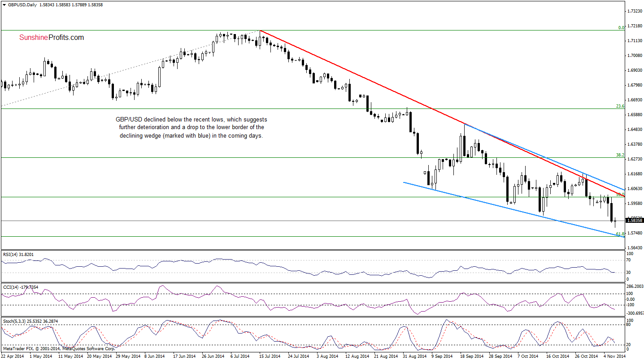The width and height of the screenshot is (644, 360).
Task: Click the Fibonacci 38.2 level label
Action: (x=621, y=155)
